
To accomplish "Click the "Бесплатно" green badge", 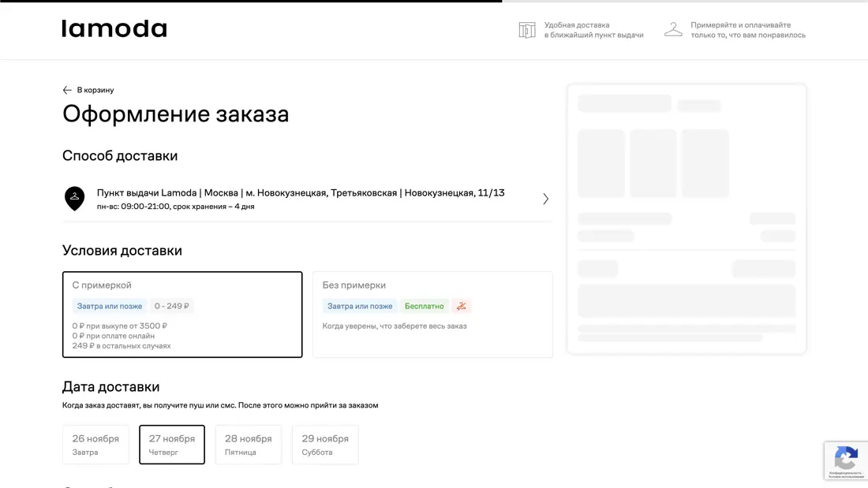I will [424, 305].
